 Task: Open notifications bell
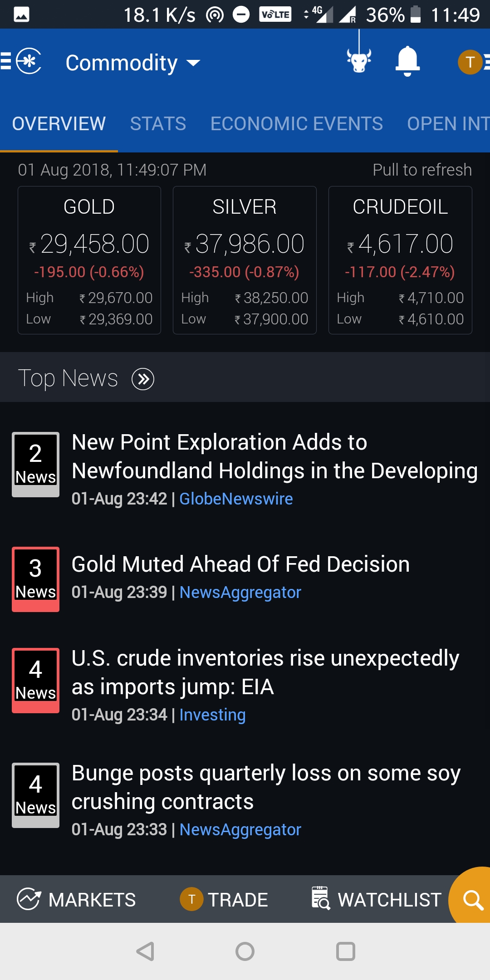pos(407,61)
